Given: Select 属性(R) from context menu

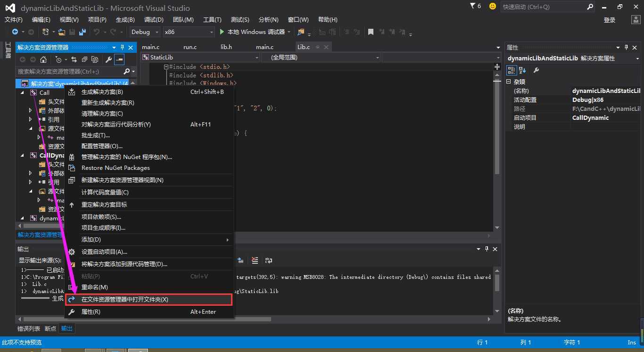Looking at the screenshot, I should [149, 312].
